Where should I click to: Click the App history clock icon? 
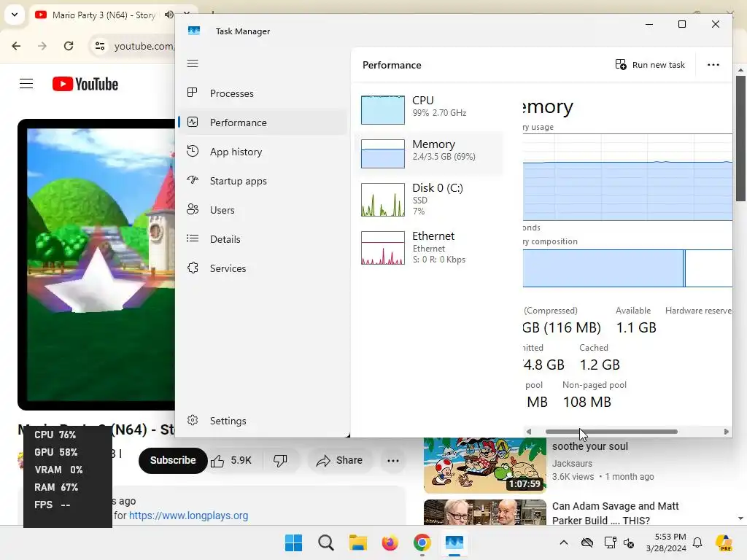tap(193, 151)
